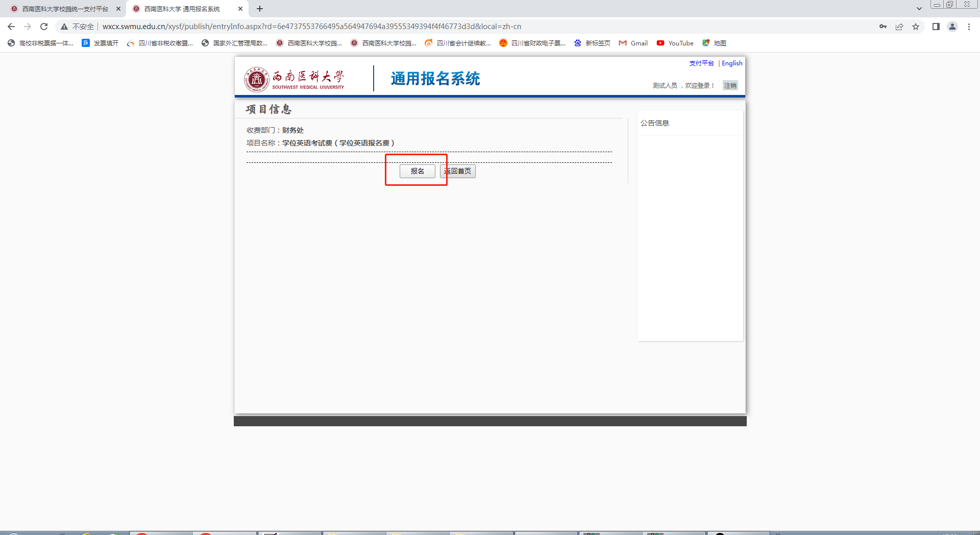This screenshot has width=980, height=535.
Task: Open a new browser tab
Action: [x=260, y=9]
